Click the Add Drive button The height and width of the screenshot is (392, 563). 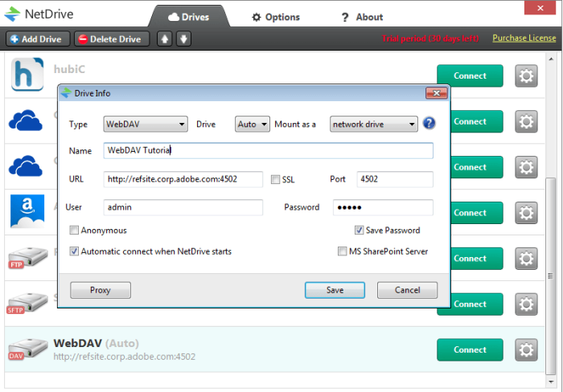(38, 39)
